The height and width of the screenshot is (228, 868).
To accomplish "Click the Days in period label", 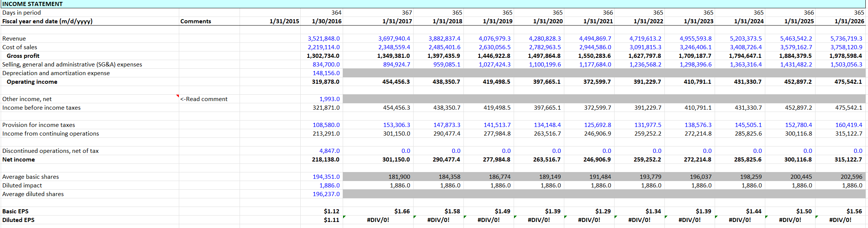I will coord(21,12).
